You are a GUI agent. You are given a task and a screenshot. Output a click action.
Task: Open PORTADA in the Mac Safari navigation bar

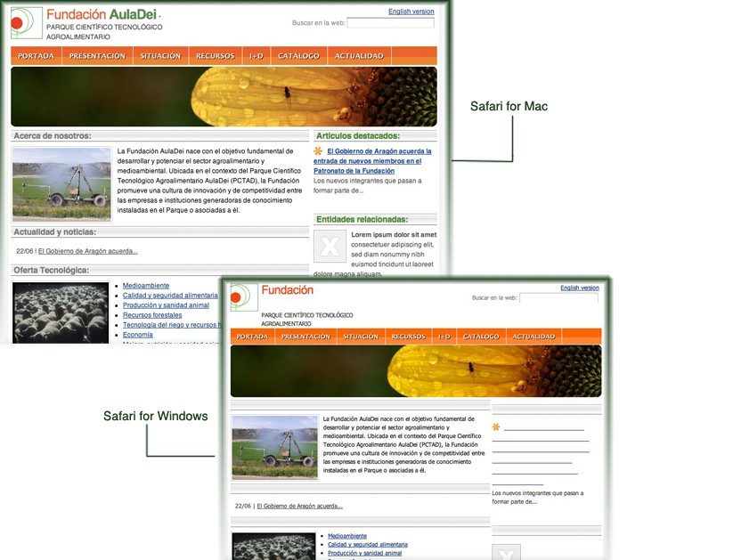click(x=36, y=55)
